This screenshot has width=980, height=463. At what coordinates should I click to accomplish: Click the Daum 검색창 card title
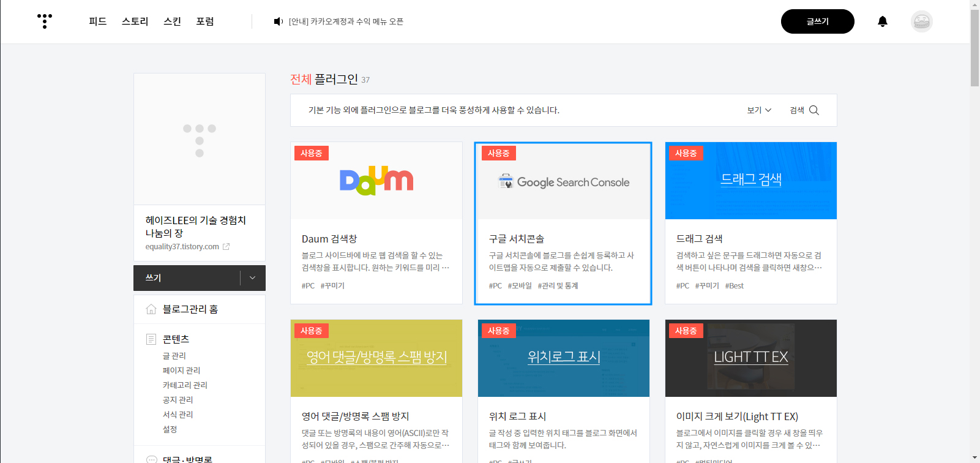329,239
